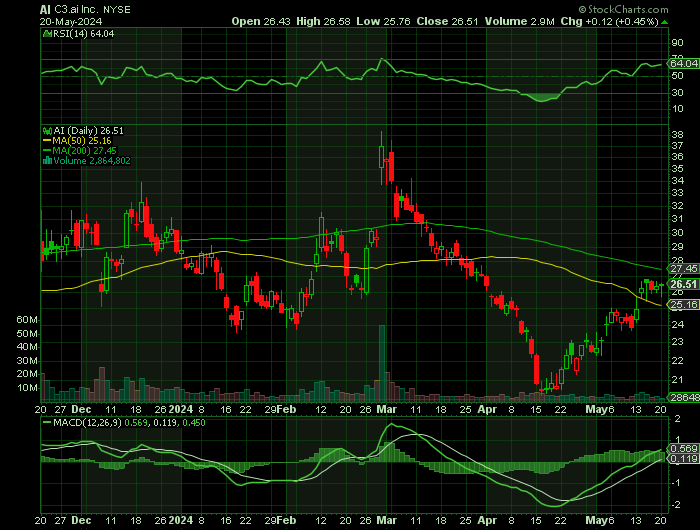Click the 21 label on price axis
This screenshot has height=530, width=700.
click(x=677, y=380)
